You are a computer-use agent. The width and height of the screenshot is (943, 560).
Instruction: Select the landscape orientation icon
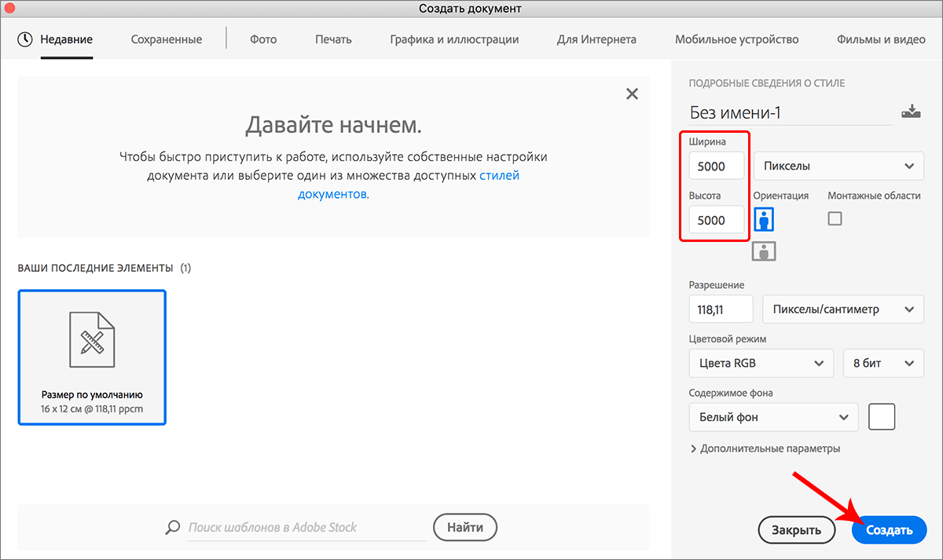point(763,251)
